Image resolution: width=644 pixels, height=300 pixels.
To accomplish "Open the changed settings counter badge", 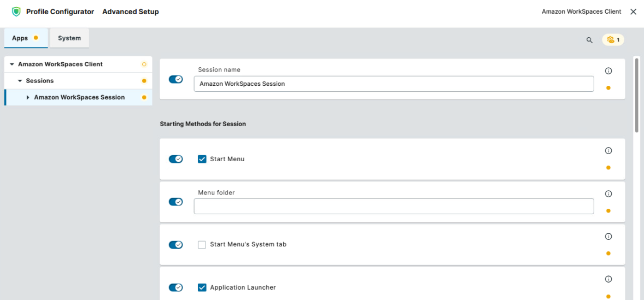I will click(613, 40).
